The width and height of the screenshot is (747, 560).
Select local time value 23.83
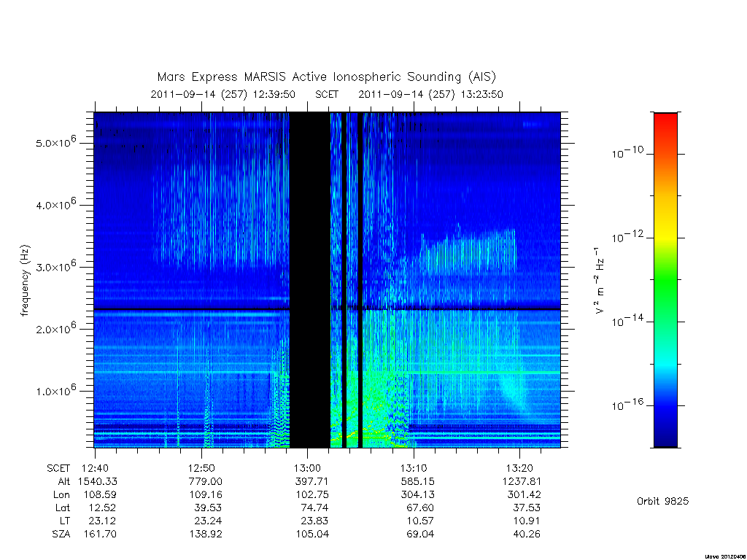pyautogui.click(x=314, y=521)
